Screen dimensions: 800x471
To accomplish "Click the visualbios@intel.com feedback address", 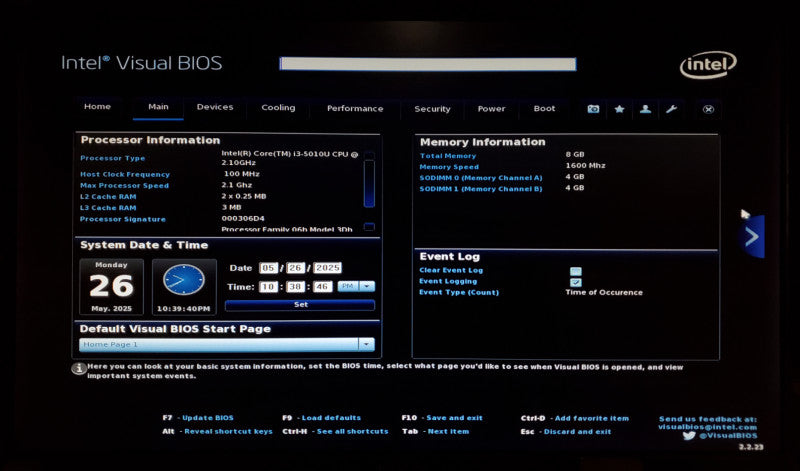I will pyautogui.click(x=707, y=427).
